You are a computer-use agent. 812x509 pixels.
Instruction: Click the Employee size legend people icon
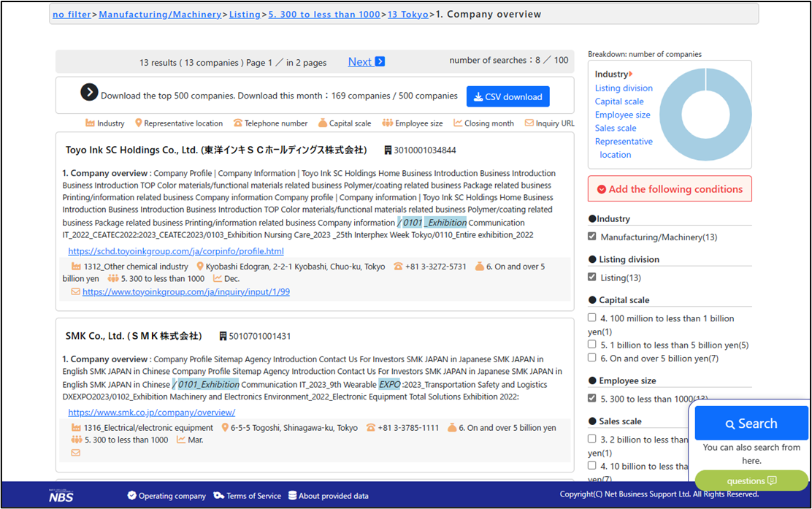[387, 123]
